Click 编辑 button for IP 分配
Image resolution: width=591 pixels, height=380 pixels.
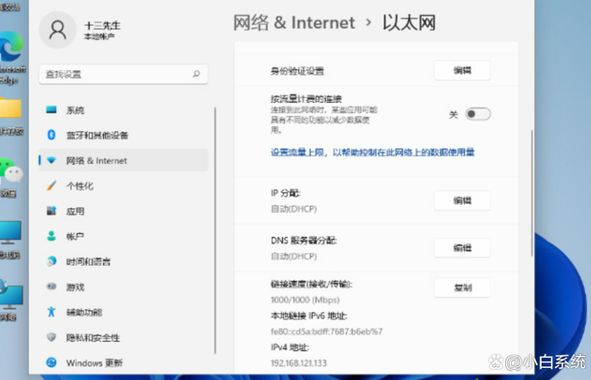point(462,201)
